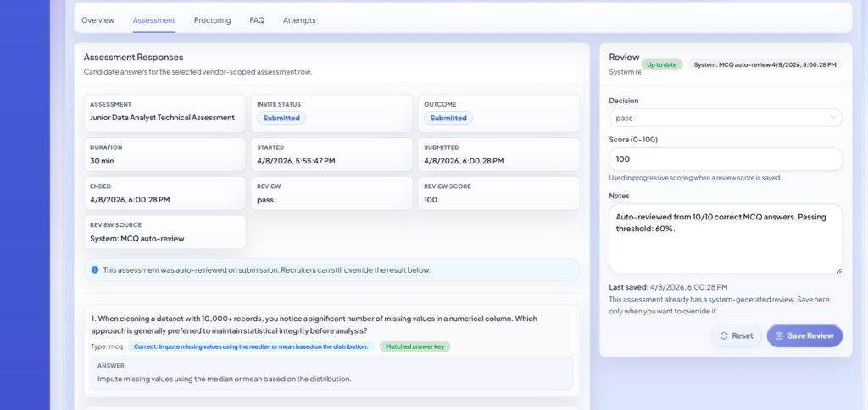Click the Save Review button
This screenshot has height=410, width=868.
pyautogui.click(x=804, y=335)
